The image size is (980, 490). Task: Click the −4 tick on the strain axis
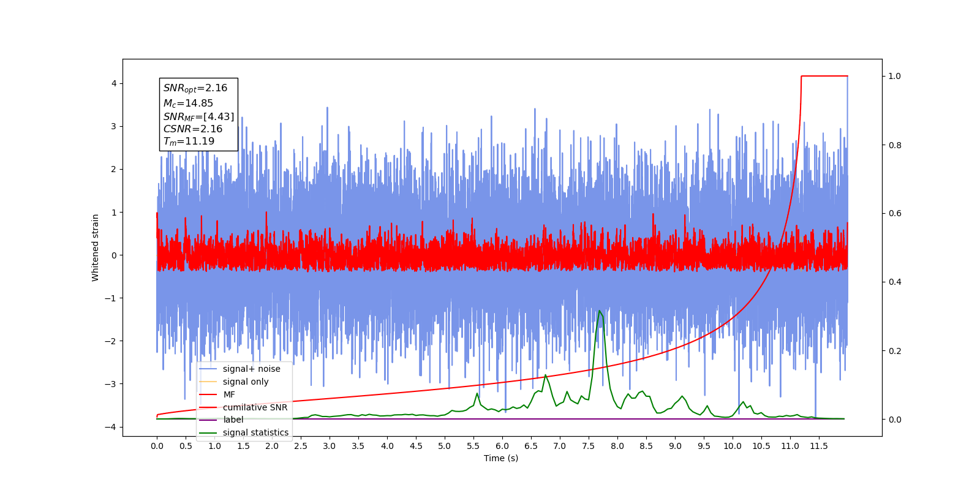[x=110, y=427]
